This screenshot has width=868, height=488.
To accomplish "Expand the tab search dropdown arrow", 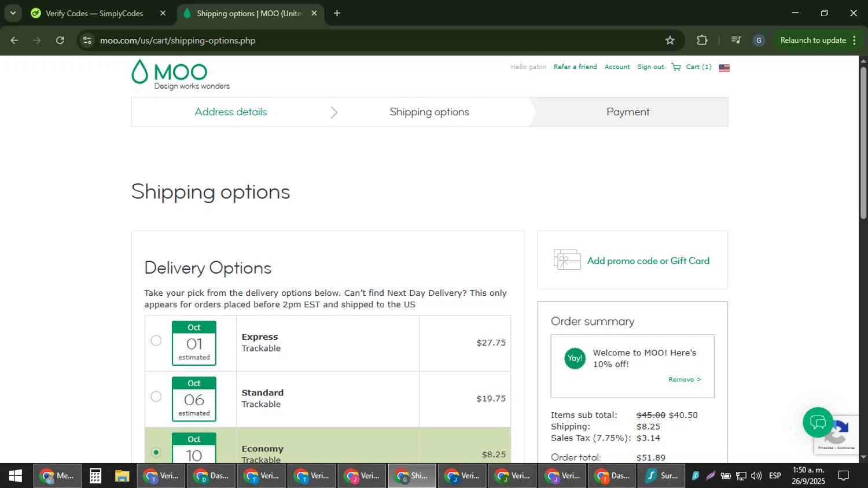I will pos(13,13).
